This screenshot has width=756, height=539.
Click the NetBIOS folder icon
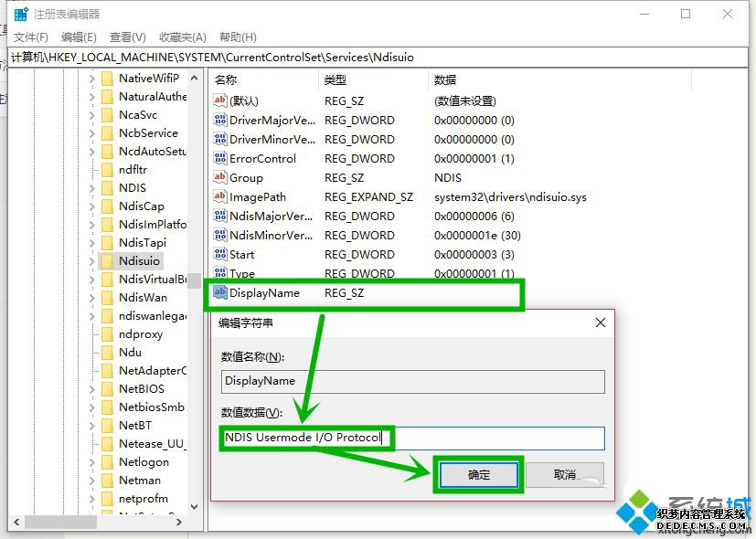(x=108, y=388)
